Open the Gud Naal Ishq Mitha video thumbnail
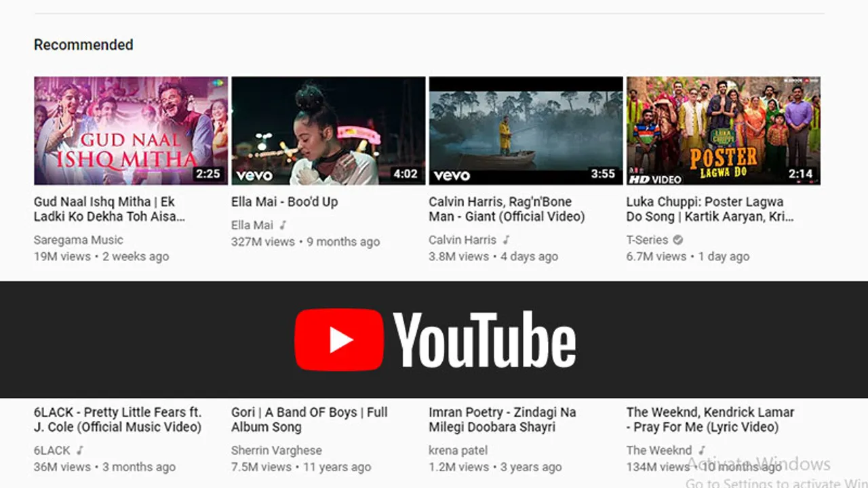This screenshot has height=488, width=868. [131, 130]
